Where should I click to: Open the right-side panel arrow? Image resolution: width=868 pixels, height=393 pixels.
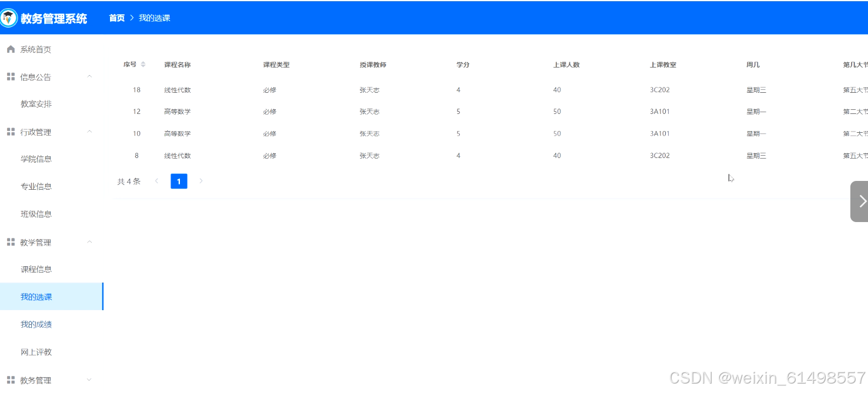pos(862,200)
